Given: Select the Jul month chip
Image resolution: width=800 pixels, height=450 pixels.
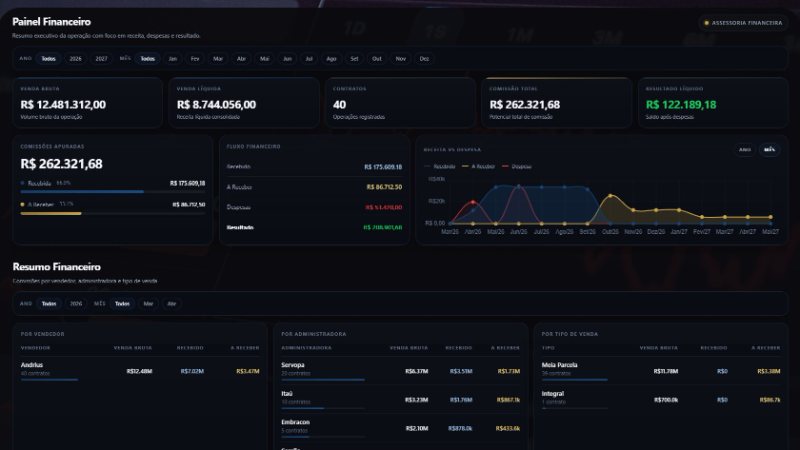Looking at the screenshot, I should tap(309, 59).
